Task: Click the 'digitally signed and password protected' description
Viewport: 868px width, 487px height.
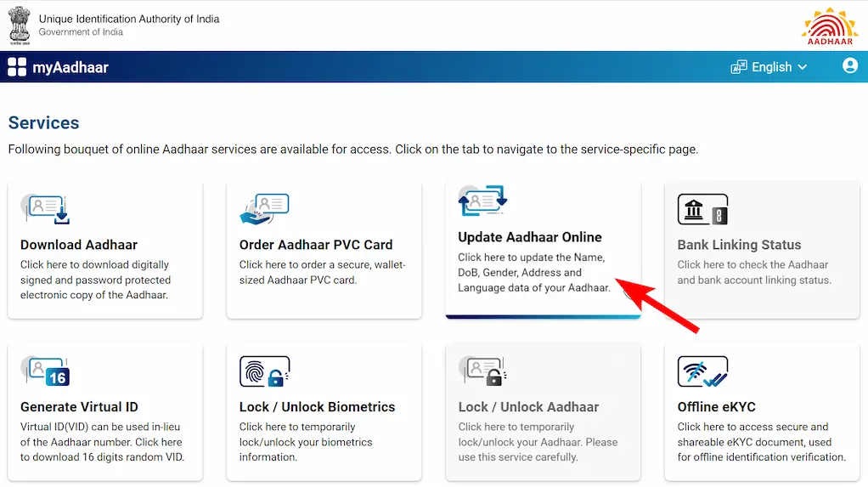Action: pyautogui.click(x=95, y=280)
